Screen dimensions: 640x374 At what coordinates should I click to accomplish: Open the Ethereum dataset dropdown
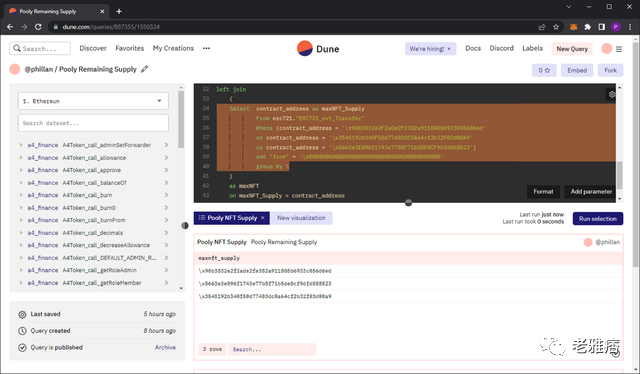point(93,101)
